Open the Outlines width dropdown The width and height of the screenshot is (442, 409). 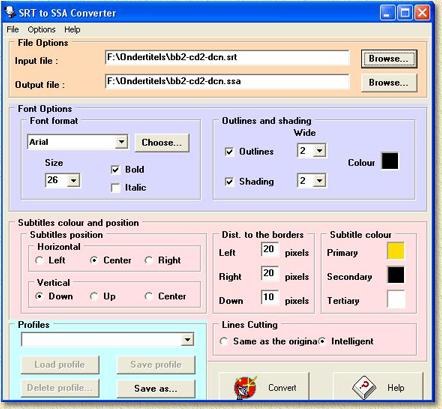click(320, 151)
